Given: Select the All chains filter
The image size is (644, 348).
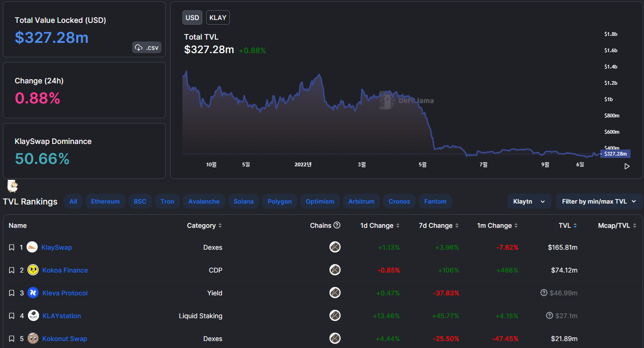Looking at the screenshot, I should coord(73,202).
